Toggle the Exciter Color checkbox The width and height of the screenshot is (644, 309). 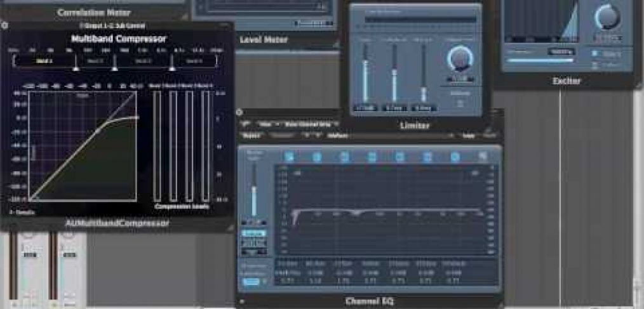tap(594, 65)
